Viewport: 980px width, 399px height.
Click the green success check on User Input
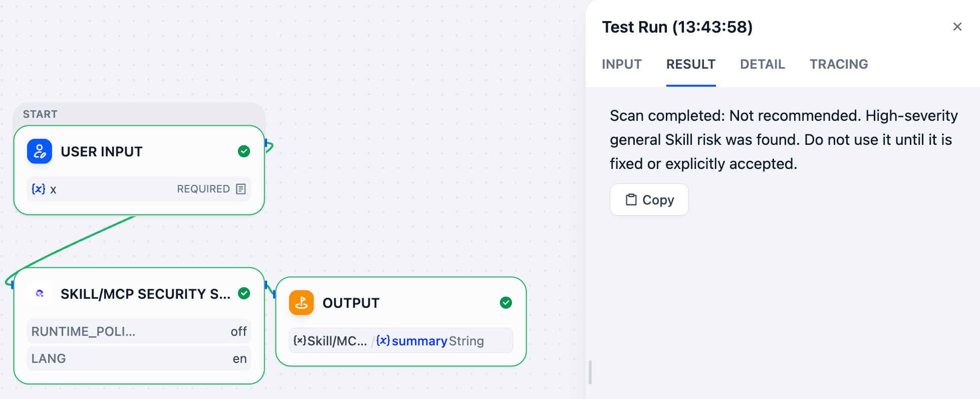(244, 151)
